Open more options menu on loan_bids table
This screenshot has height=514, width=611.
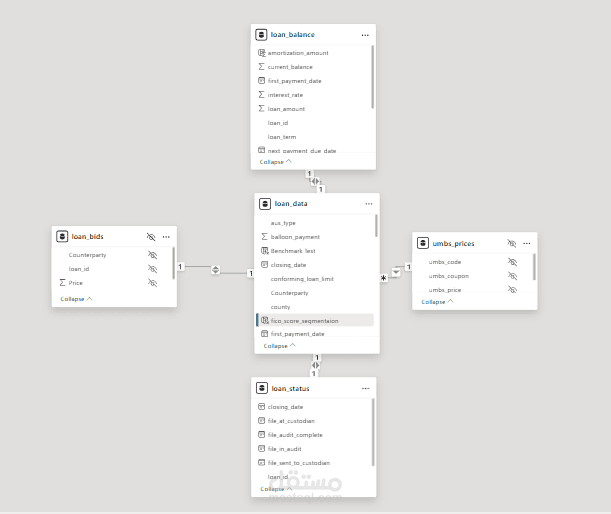(x=166, y=237)
